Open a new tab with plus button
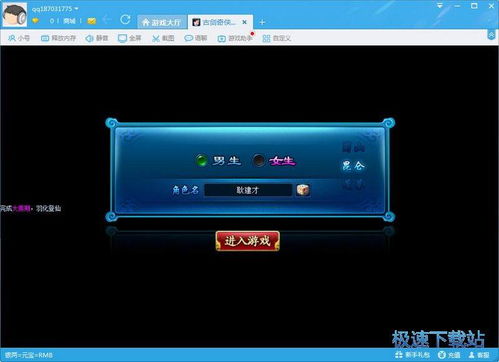Screen dimensions: 499x362 click(262, 22)
